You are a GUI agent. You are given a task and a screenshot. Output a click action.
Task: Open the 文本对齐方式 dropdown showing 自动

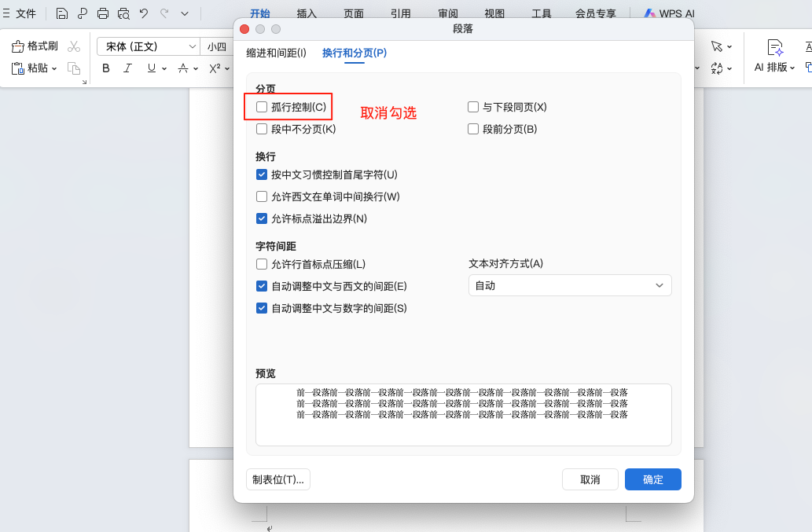pos(569,285)
